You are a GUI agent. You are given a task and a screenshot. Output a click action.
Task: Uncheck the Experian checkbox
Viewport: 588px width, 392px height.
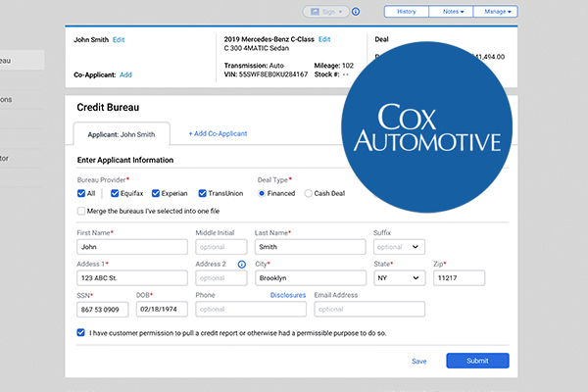(x=156, y=193)
